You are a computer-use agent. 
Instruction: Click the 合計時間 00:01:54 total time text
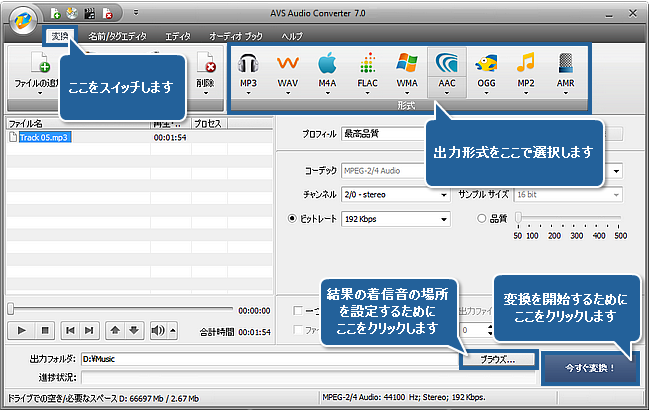pos(235,332)
